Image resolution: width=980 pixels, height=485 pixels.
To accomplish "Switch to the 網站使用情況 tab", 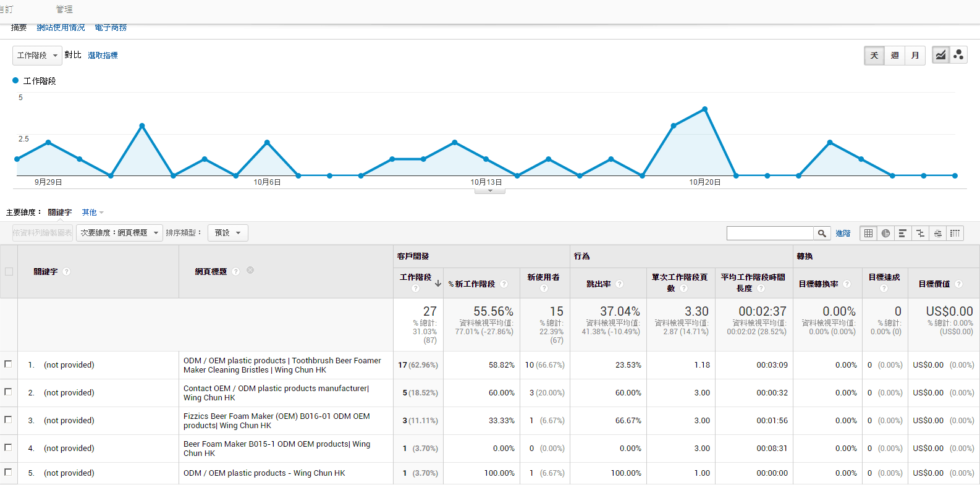I will [61, 28].
